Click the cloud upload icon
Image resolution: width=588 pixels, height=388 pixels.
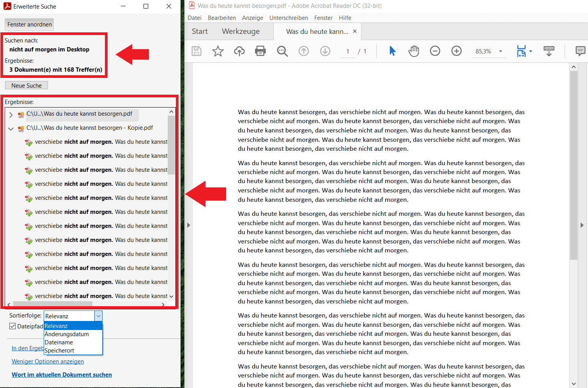pos(239,51)
